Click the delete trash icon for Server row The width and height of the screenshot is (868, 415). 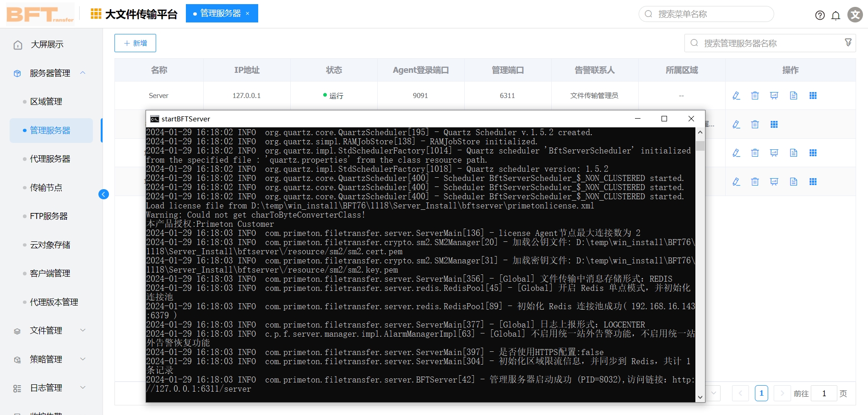pos(755,96)
